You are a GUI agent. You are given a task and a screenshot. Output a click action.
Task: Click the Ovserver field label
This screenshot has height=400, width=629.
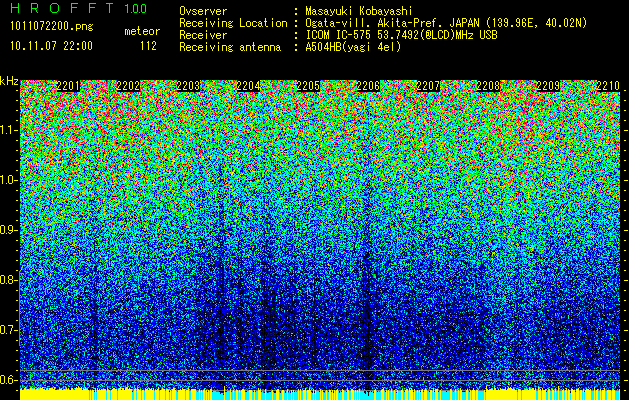pyautogui.click(x=203, y=11)
